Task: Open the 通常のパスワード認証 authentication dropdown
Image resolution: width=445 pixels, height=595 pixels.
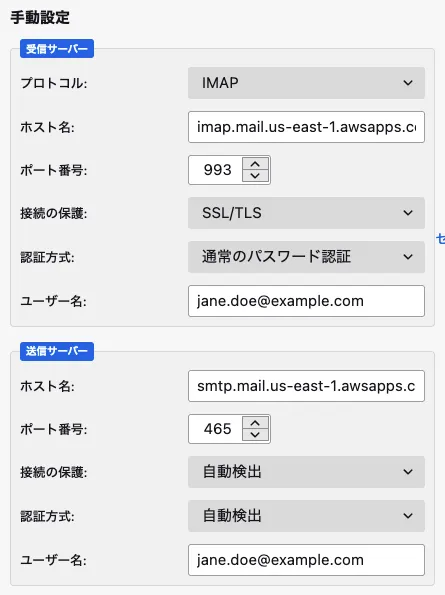Action: [x=306, y=257]
